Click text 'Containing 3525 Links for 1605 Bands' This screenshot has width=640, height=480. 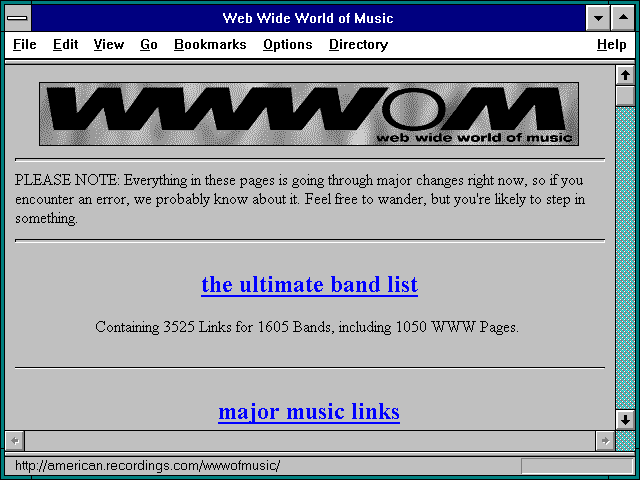click(213, 327)
